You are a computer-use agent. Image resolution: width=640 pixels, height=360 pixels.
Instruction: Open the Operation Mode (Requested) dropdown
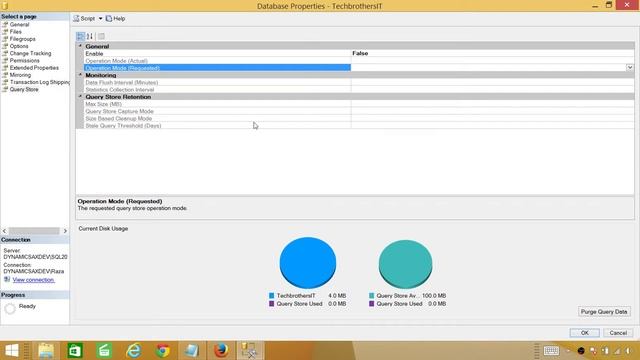coord(630,68)
